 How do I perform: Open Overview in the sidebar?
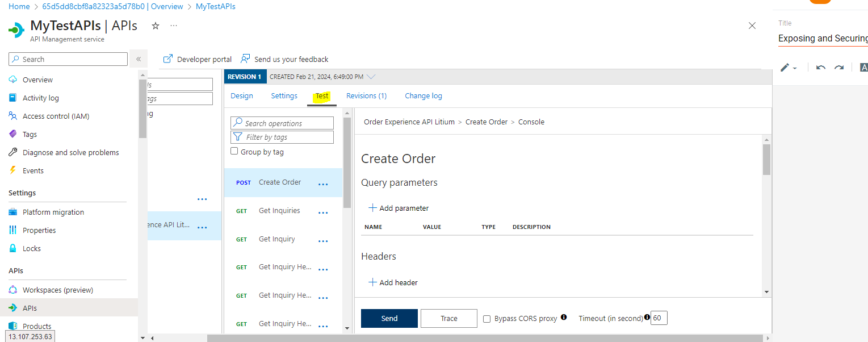[37, 80]
